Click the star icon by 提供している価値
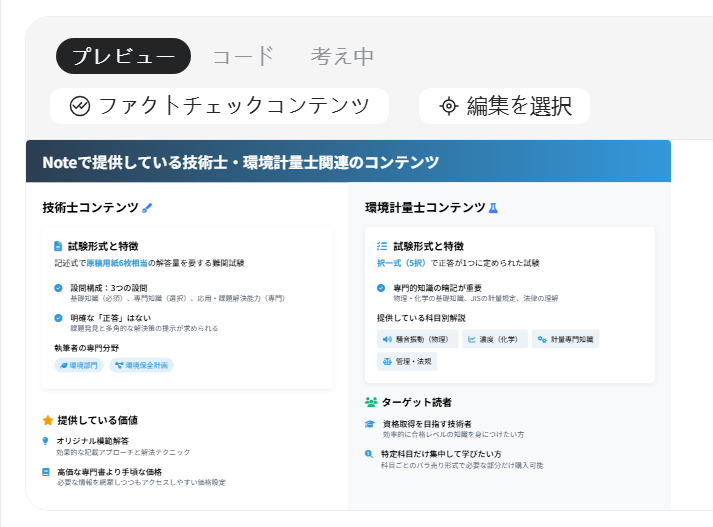Viewport: 713px width, 527px height. (x=48, y=420)
